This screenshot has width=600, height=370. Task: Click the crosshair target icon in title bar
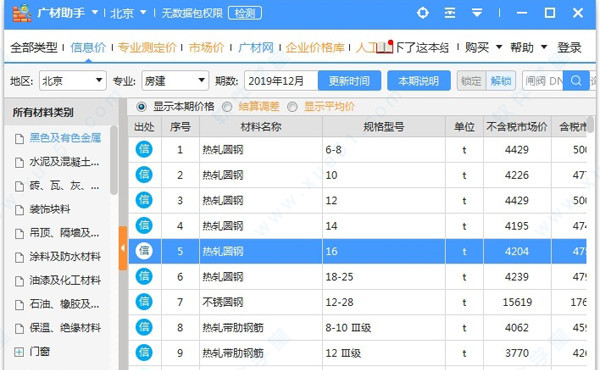422,13
